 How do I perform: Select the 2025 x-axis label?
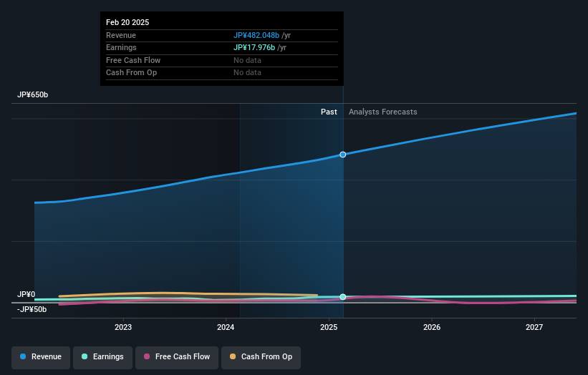(x=329, y=327)
